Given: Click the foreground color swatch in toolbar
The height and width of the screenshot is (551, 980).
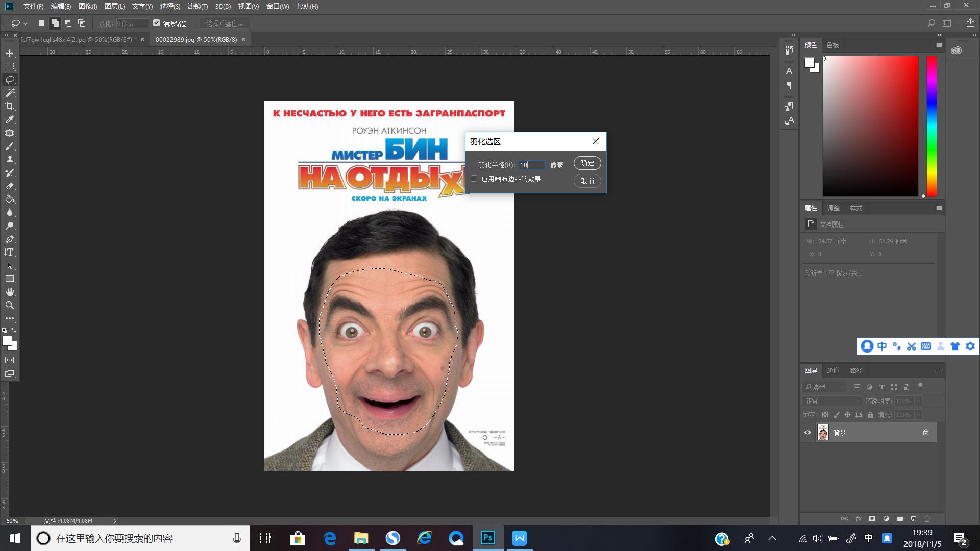Looking at the screenshot, I should [x=7, y=341].
